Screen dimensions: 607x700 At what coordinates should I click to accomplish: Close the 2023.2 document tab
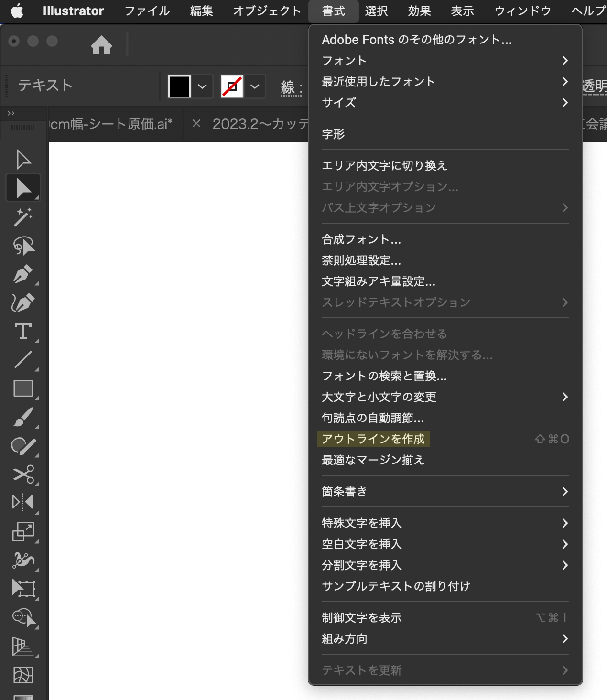tap(196, 124)
